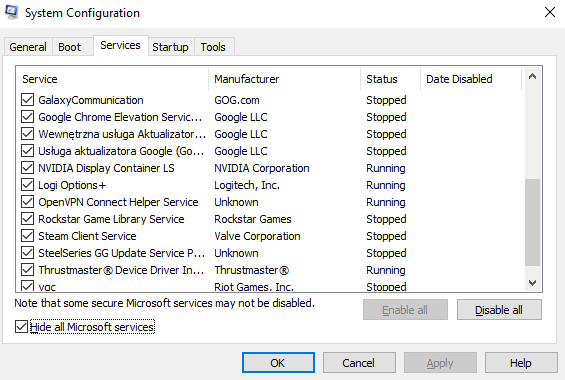Open the Startup tab
Viewport: 565px width, 380px height.
170,47
